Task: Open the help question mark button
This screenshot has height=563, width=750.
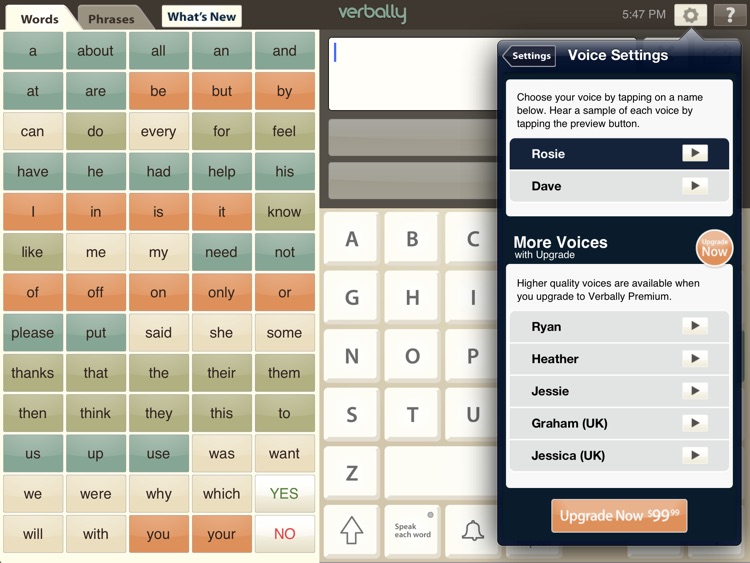Action: [x=730, y=15]
